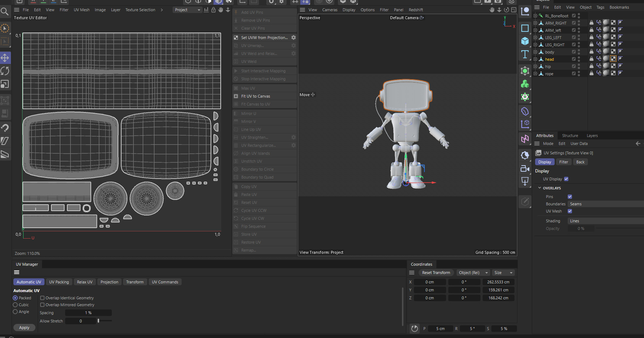Image resolution: width=644 pixels, height=338 pixels.
Task: Switch to the Structure tab
Action: pos(570,136)
